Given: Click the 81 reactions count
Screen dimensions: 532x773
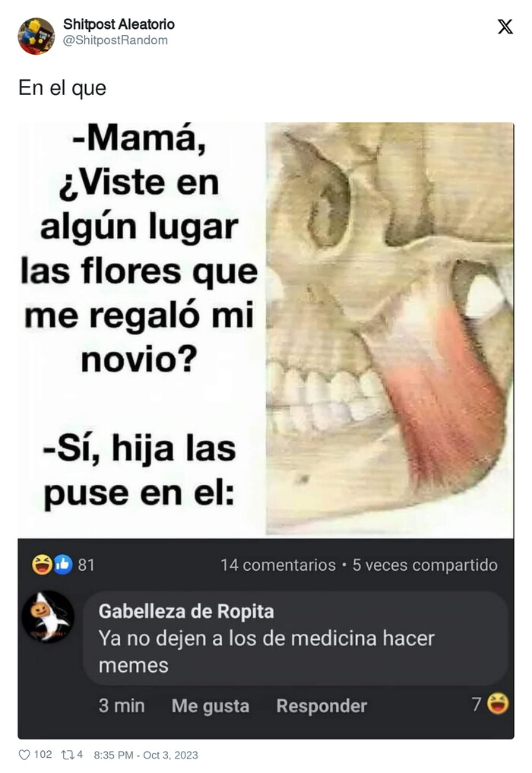Looking at the screenshot, I should (x=87, y=565).
